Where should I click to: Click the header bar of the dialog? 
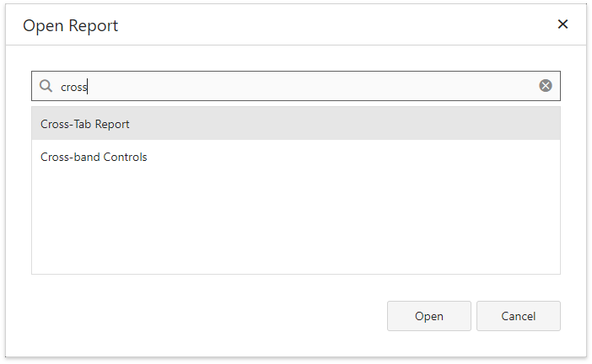point(295,25)
